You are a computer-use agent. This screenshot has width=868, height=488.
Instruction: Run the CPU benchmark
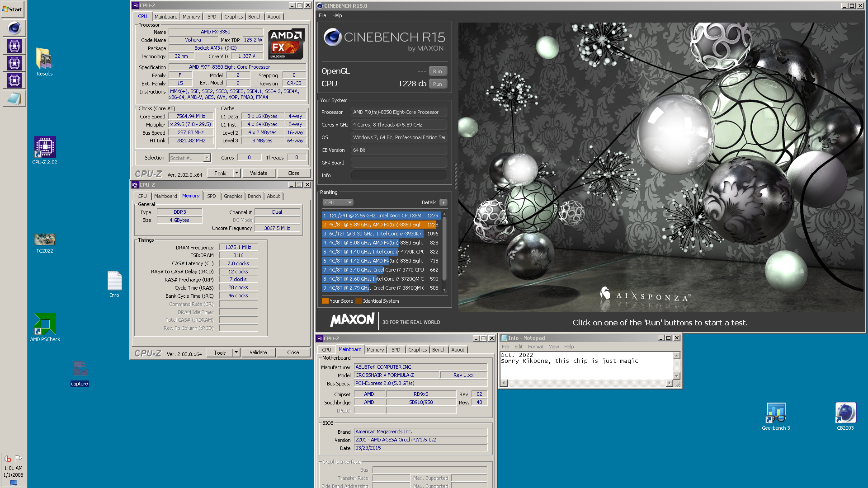438,84
